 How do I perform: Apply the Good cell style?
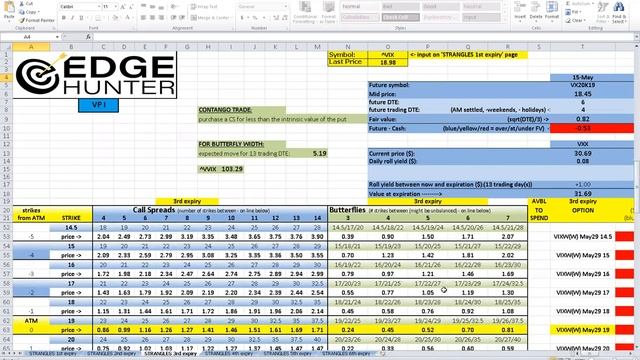click(x=441, y=7)
